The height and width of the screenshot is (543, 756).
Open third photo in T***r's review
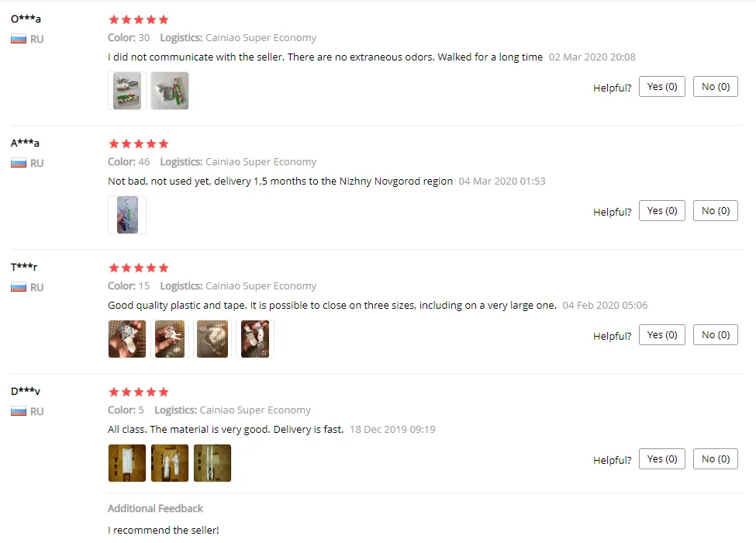pos(212,339)
